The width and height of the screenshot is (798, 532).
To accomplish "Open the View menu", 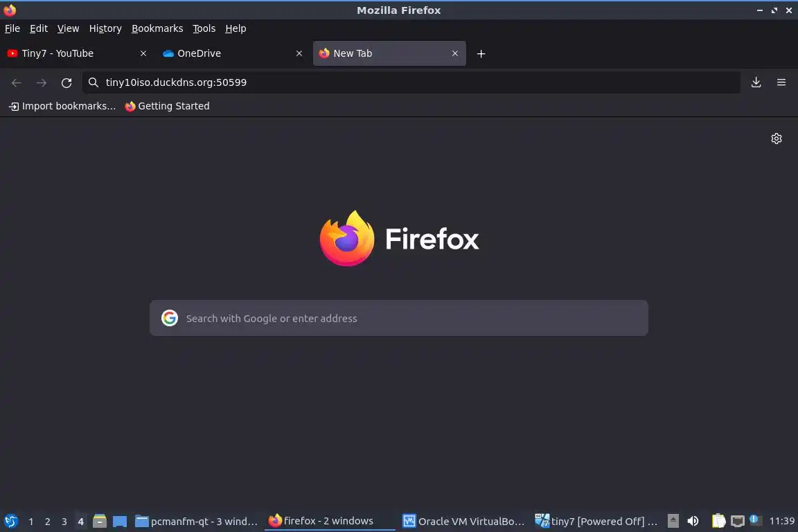I will 68,28.
